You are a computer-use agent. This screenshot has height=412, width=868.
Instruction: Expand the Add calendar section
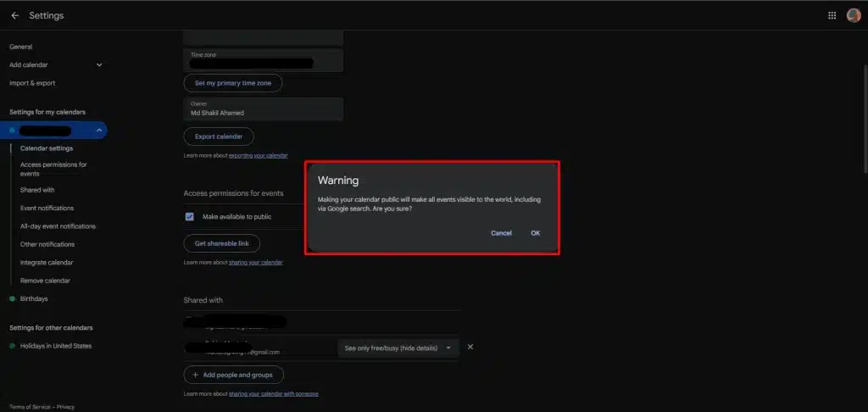pos(99,64)
